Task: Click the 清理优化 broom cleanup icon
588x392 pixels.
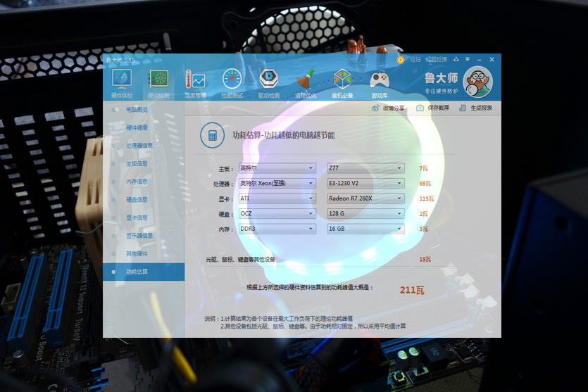Action: (306, 80)
